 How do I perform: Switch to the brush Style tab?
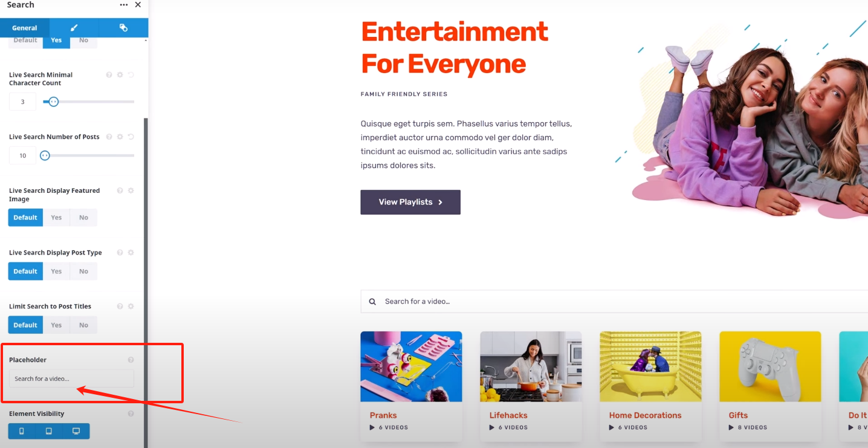click(x=74, y=28)
